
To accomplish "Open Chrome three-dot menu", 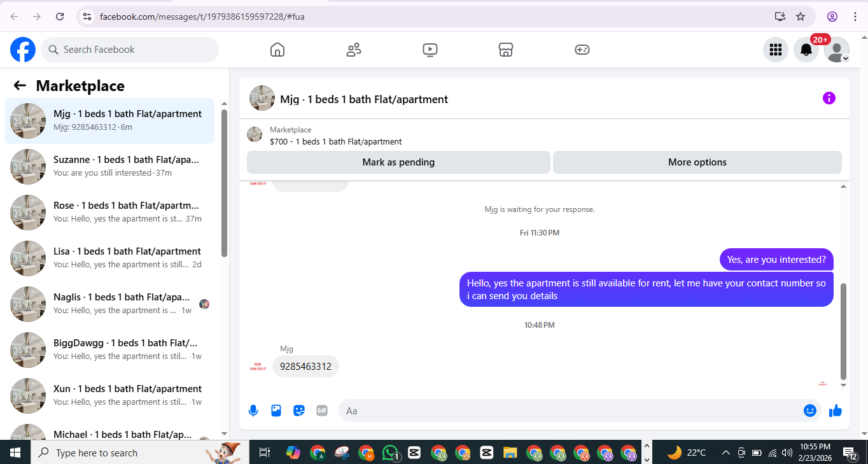I will point(854,17).
